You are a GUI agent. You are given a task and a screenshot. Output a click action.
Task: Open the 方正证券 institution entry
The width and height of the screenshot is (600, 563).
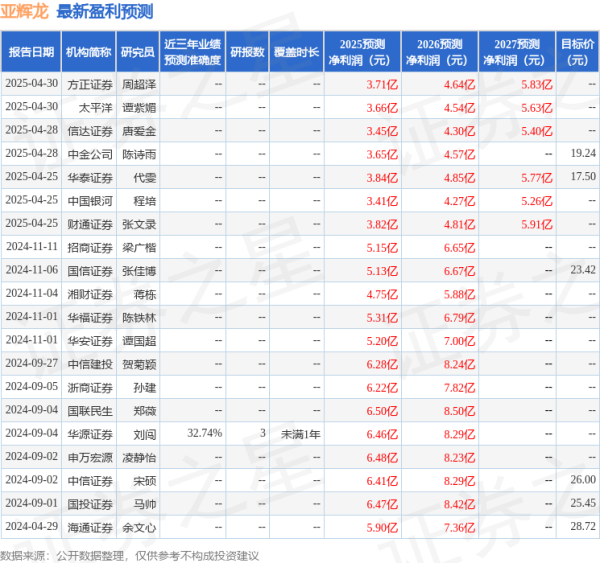pos(88,85)
